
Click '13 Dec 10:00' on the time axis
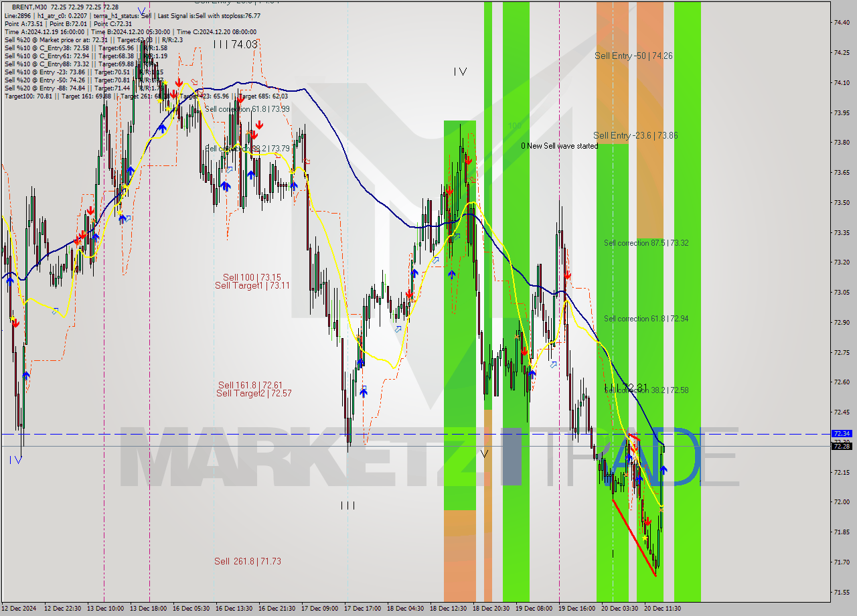click(105, 609)
